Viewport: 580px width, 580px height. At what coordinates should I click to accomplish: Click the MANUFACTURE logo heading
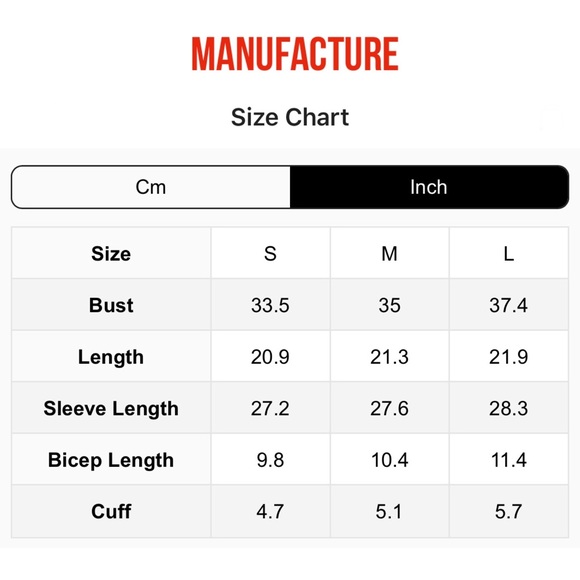pyautogui.click(x=295, y=54)
